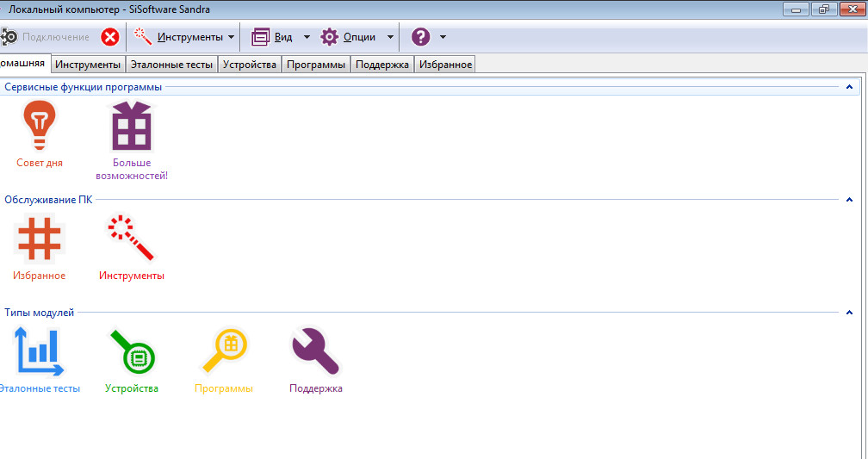Restore down the Sandra window
The height and width of the screenshot is (459, 868).
pyautogui.click(x=824, y=9)
